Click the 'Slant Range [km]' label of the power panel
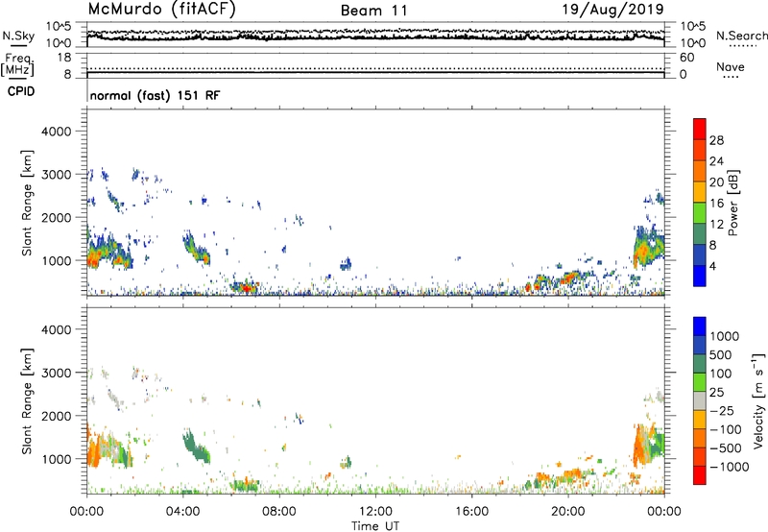 point(27,203)
